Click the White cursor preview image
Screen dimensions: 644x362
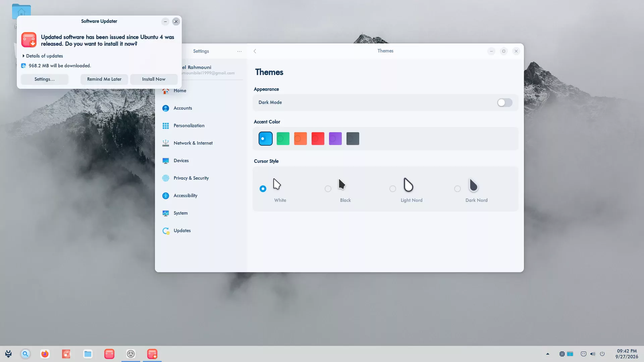pos(277,184)
